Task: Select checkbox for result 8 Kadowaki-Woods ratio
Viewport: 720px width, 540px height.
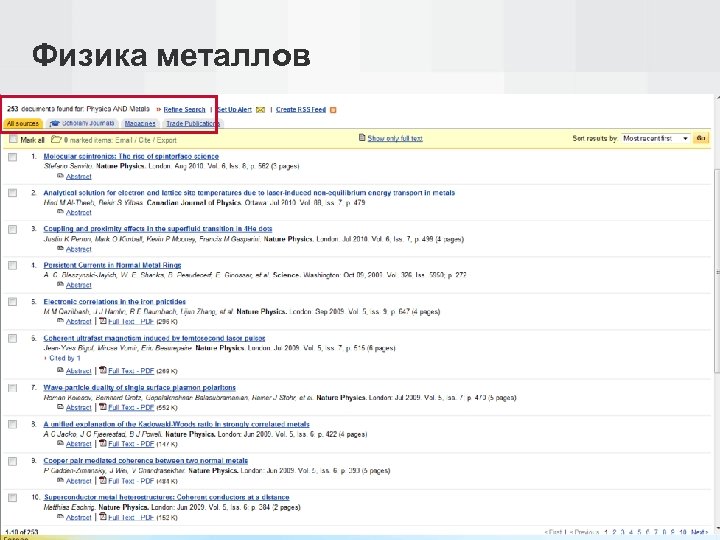Action: coord(12,424)
